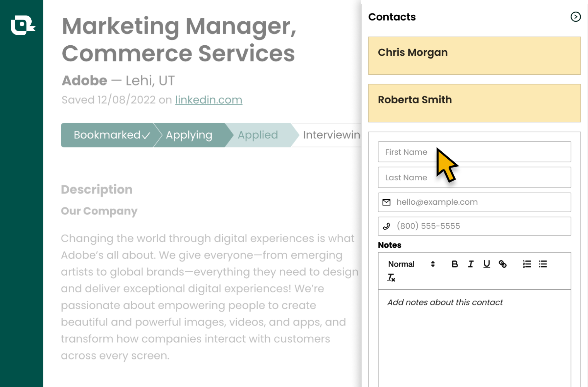Clear text formatting with the Tx icon

(391, 277)
